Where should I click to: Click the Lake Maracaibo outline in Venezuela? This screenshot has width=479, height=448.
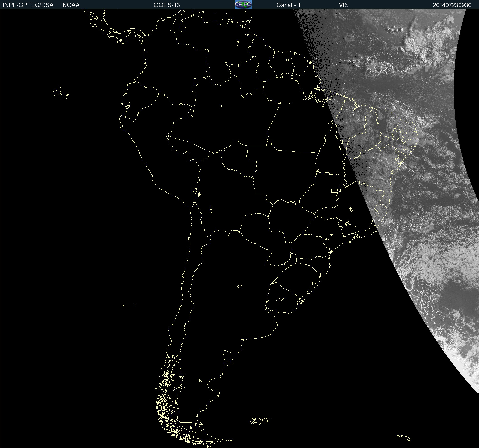[182, 26]
